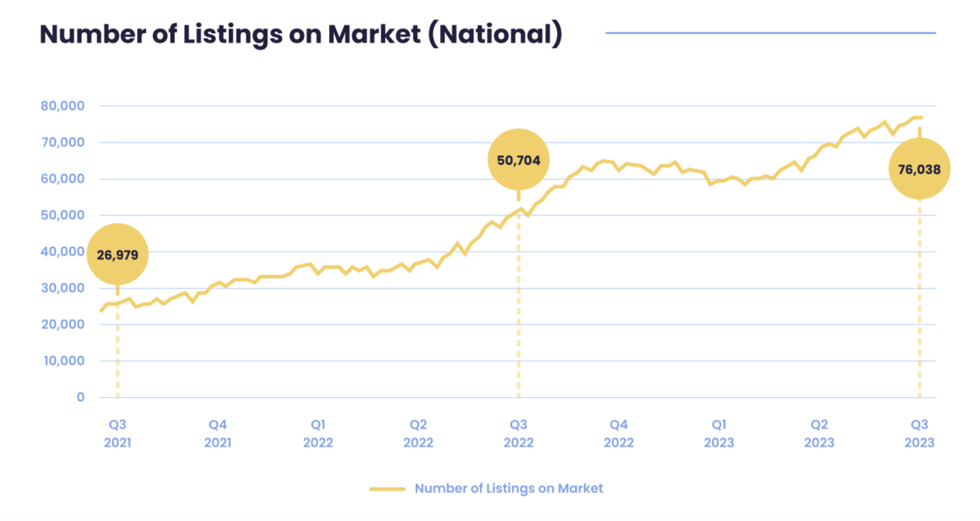The image size is (980, 521).
Task: Select the Q2 2022 axis label
Action: point(418,433)
